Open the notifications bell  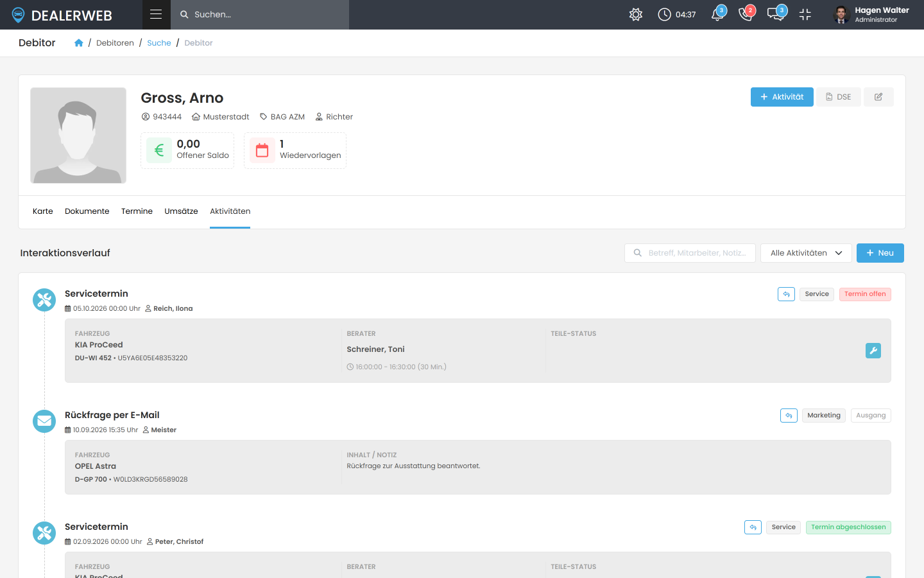click(x=718, y=14)
